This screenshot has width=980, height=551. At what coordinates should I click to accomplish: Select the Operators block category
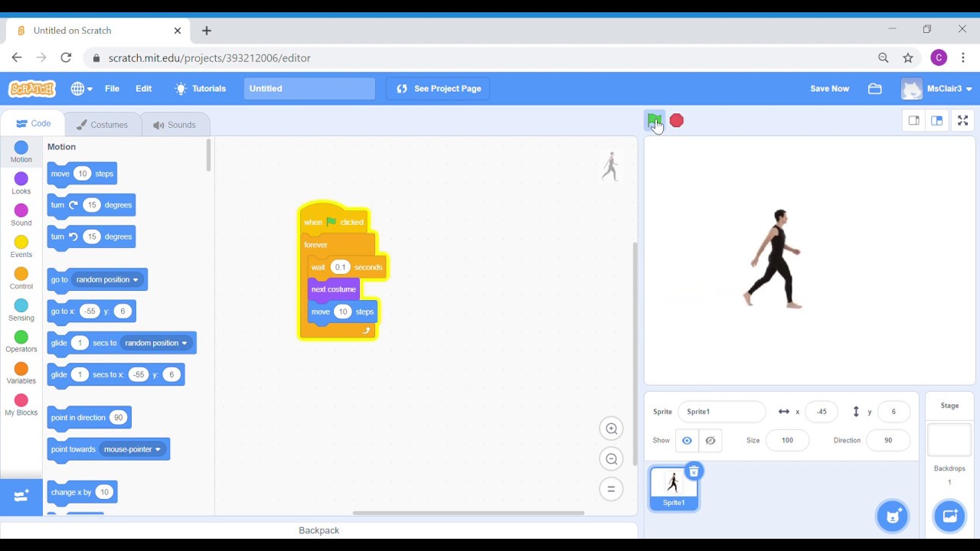(x=21, y=341)
